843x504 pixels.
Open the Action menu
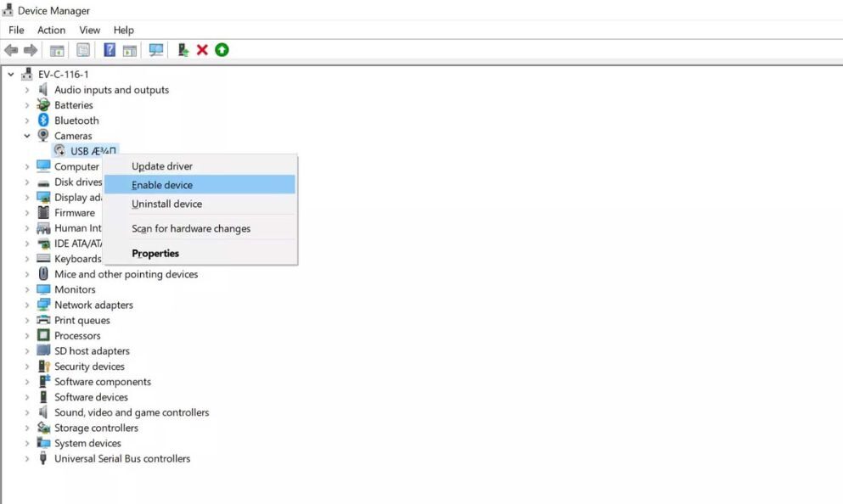click(51, 31)
